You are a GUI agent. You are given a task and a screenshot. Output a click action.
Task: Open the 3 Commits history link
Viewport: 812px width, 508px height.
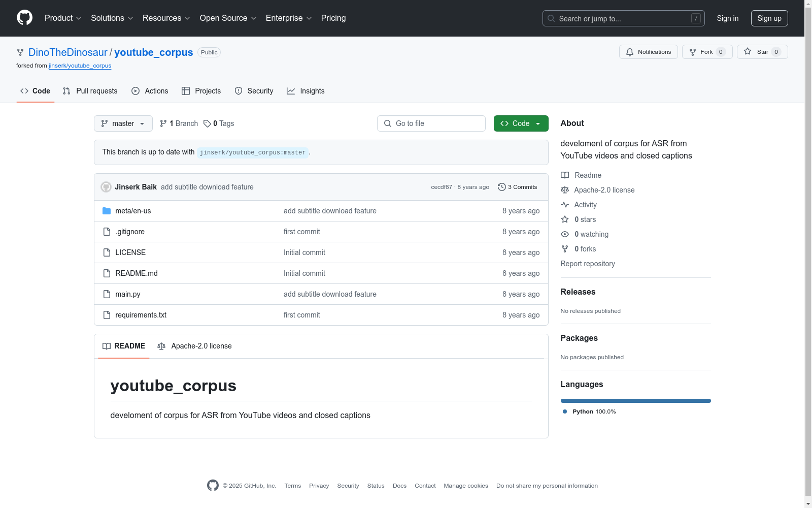pyautogui.click(x=518, y=187)
